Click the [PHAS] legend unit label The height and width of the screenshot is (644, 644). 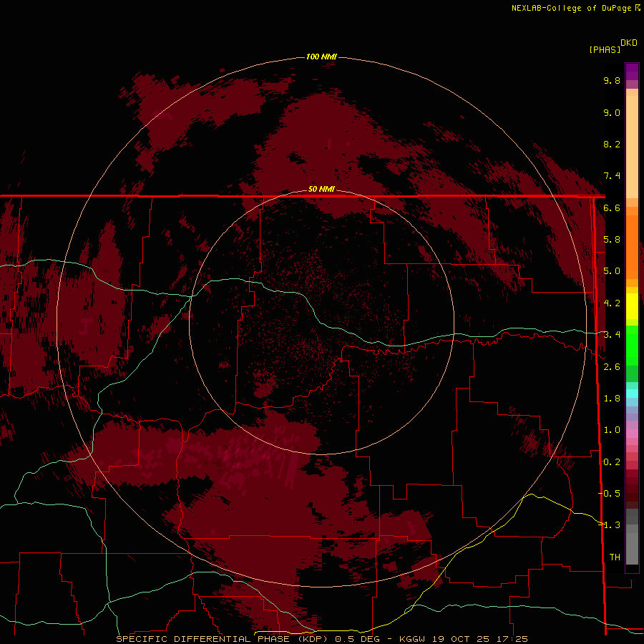coord(605,49)
